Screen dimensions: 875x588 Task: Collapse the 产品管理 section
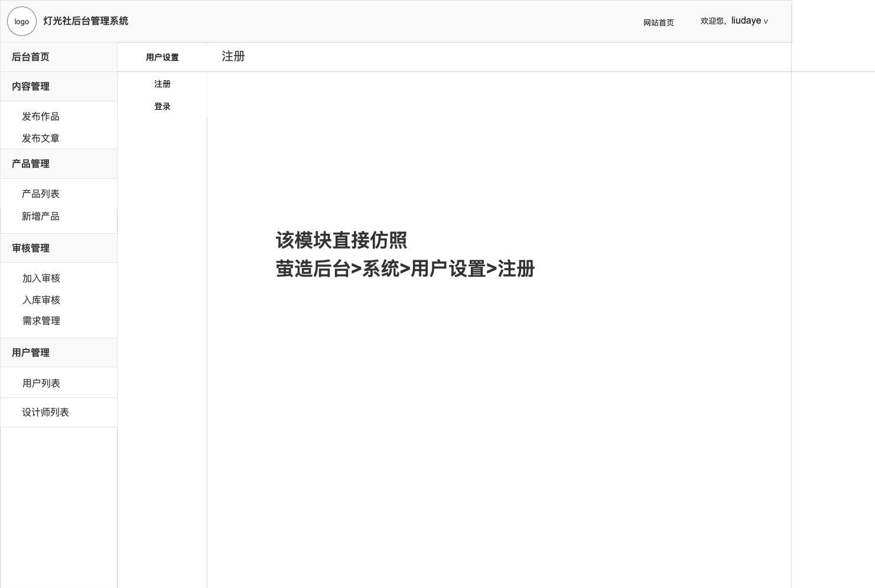[x=31, y=164]
